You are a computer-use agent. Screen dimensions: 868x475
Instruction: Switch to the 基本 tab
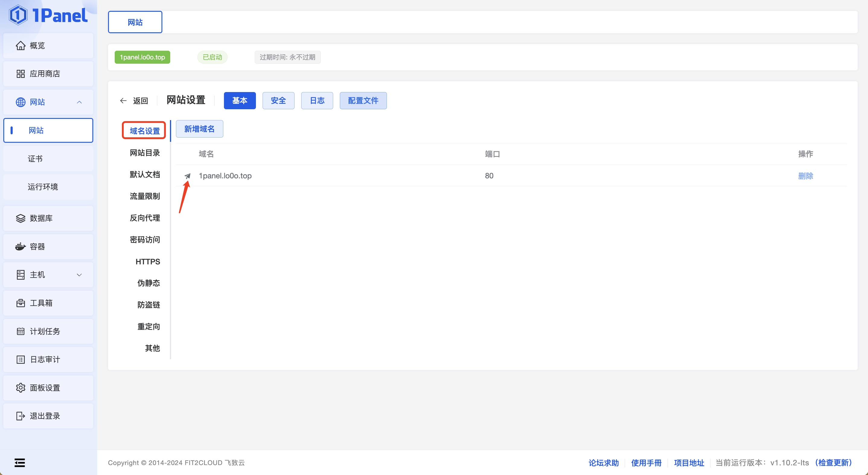pyautogui.click(x=240, y=101)
